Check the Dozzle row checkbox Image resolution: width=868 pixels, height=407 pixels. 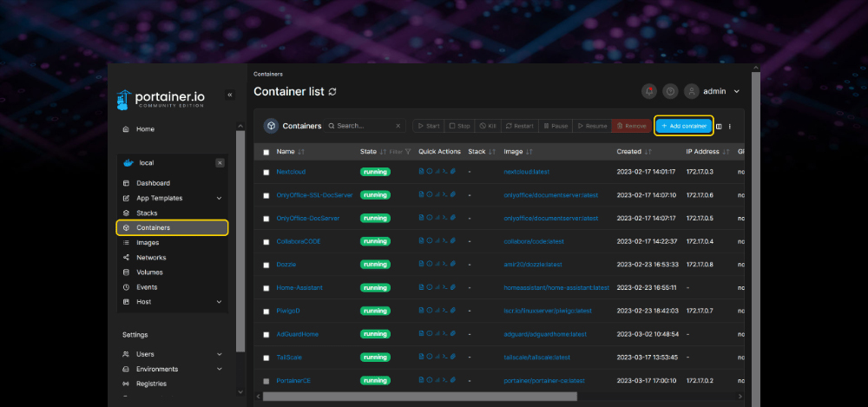click(266, 266)
